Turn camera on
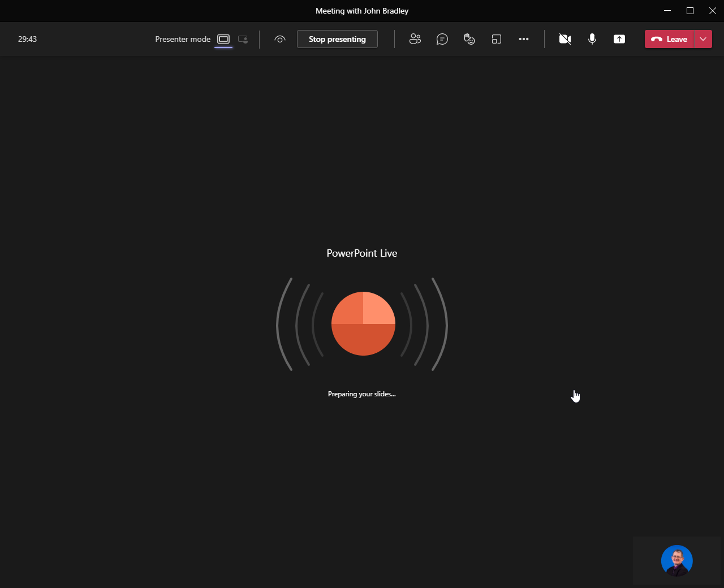This screenshot has height=588, width=724. [x=565, y=39]
